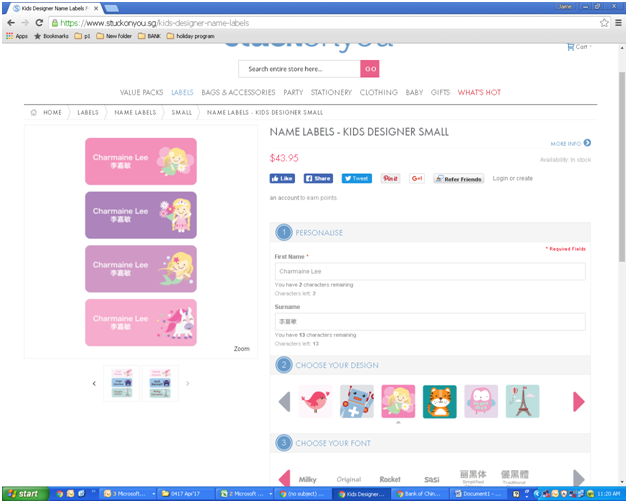Go to NAME LABELS breadcrumb link
The width and height of the screenshot is (629, 503).
(135, 113)
